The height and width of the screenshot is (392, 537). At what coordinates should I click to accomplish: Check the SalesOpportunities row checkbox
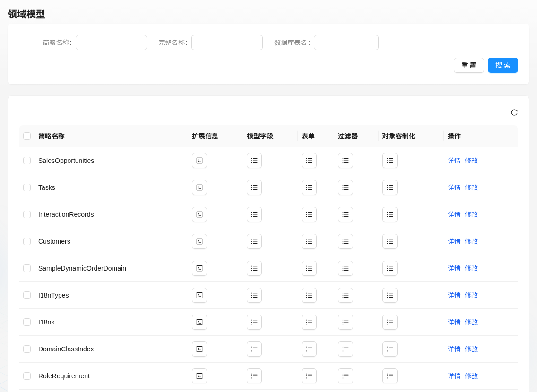click(x=27, y=161)
